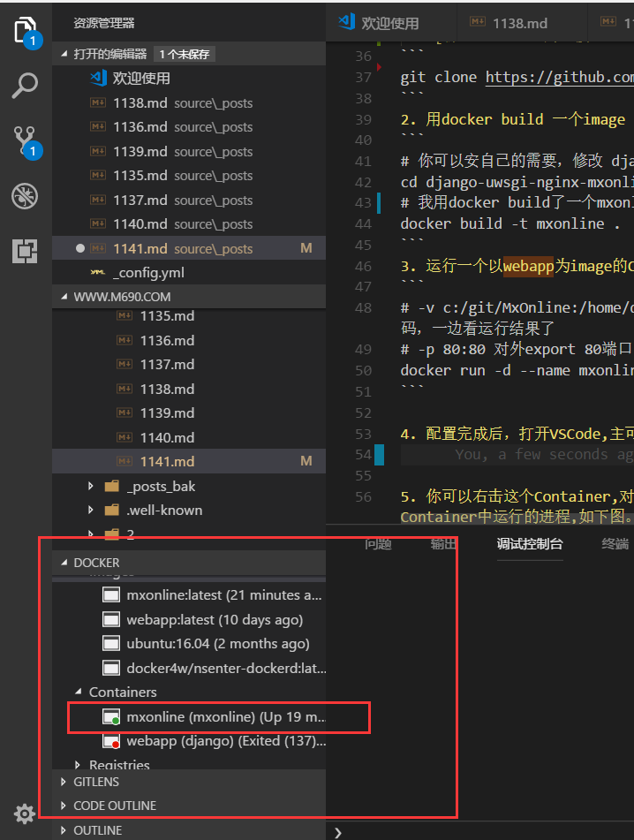Open the github.com link on line 37

(x=560, y=77)
